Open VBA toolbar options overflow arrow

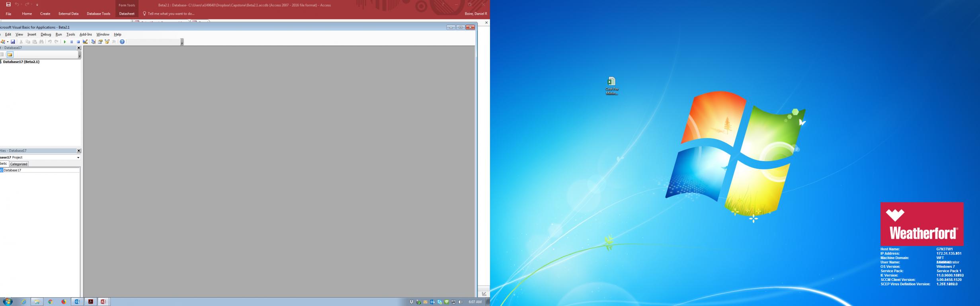[182, 42]
